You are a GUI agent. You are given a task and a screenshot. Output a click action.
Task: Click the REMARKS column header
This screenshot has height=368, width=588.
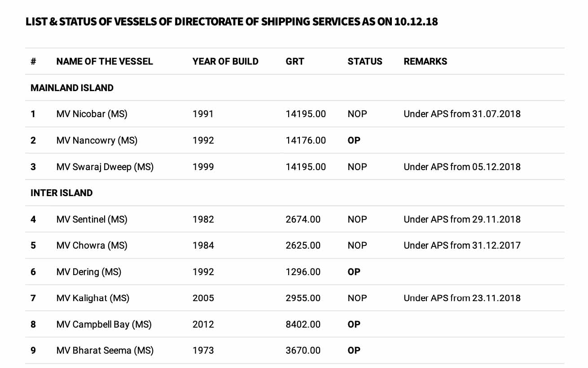click(426, 61)
